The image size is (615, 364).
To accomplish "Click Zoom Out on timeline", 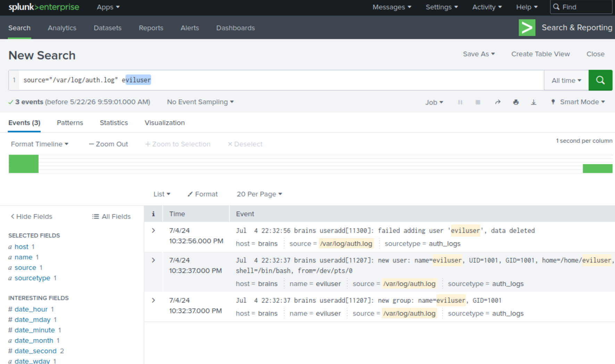I will click(x=108, y=144).
